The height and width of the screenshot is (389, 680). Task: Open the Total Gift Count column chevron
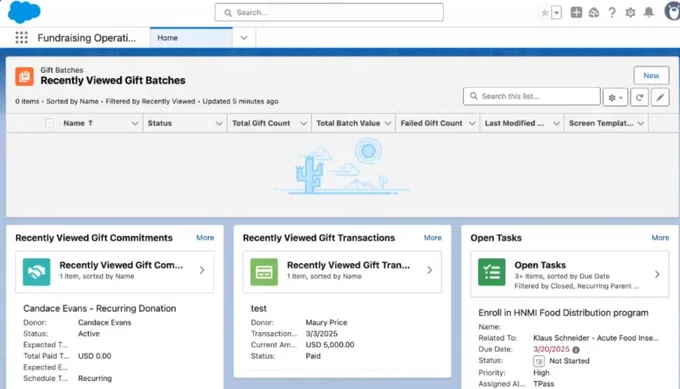tap(303, 124)
